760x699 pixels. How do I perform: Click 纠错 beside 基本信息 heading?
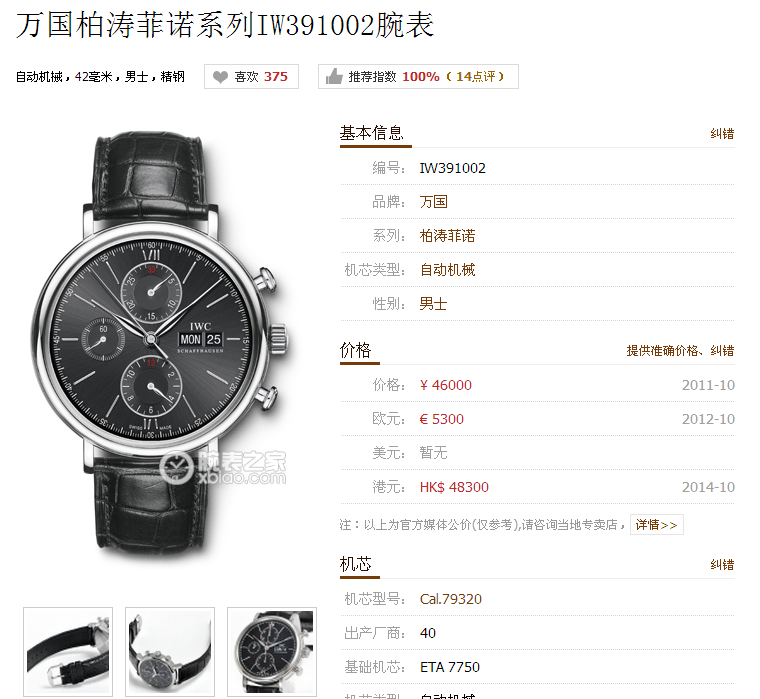tap(722, 134)
